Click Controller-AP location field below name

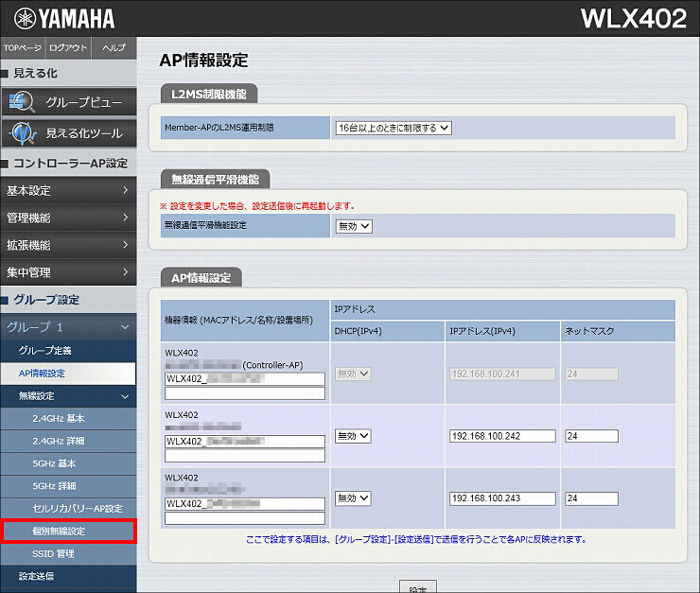tap(245, 393)
